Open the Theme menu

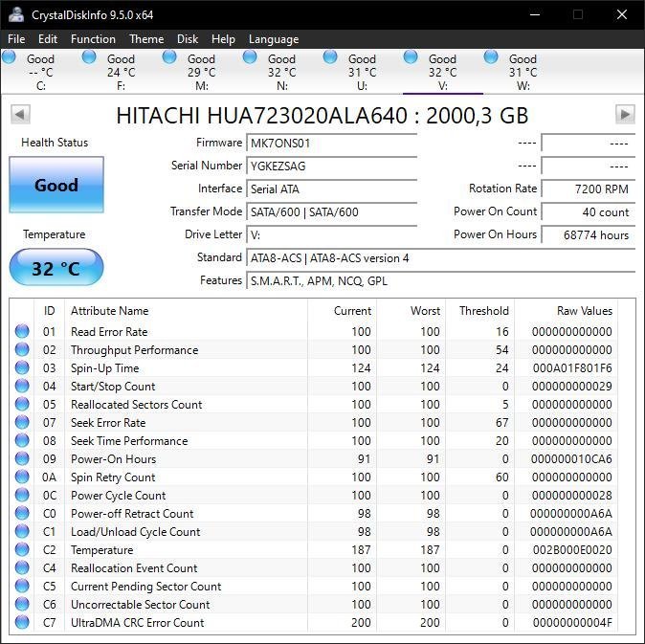point(146,39)
